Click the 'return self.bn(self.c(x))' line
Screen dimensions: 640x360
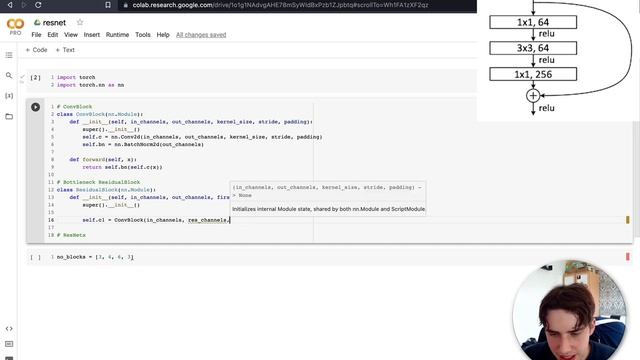pos(122,167)
